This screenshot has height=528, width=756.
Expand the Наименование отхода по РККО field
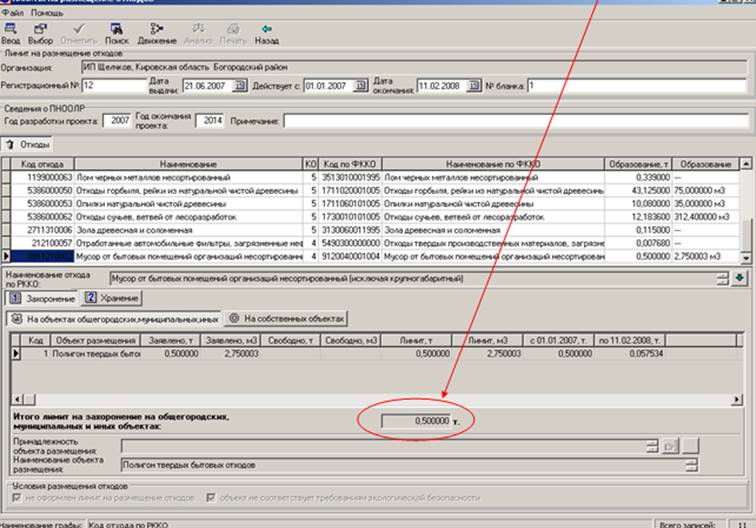pos(721,278)
